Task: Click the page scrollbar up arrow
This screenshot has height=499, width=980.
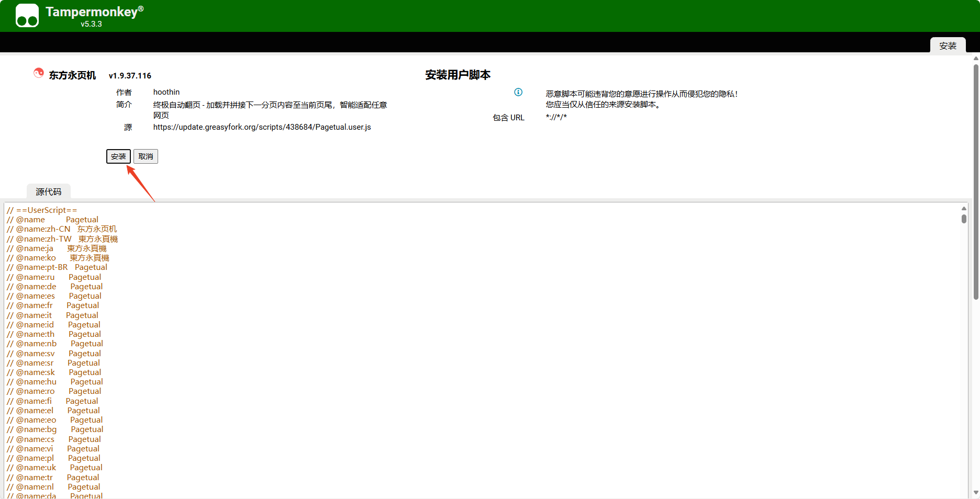Action: pyautogui.click(x=976, y=58)
